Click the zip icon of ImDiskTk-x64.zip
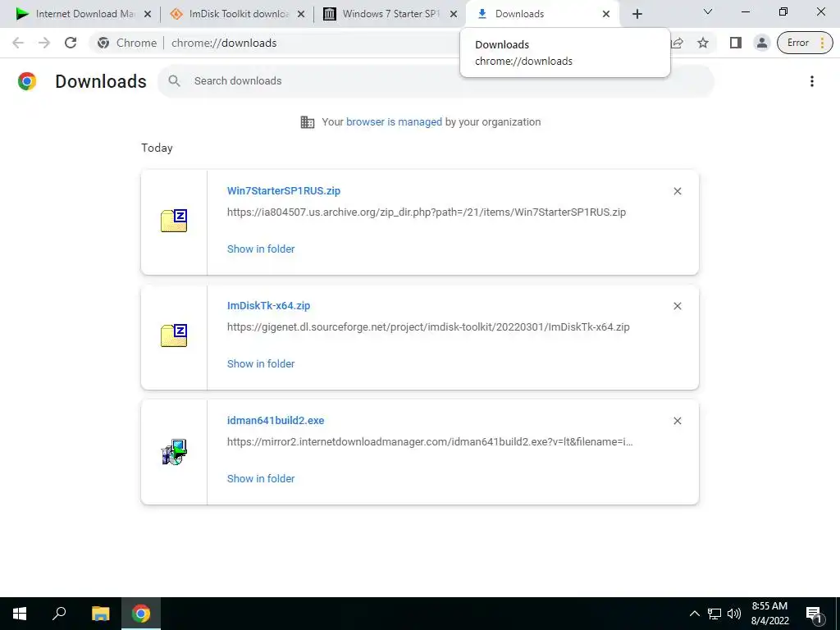 coord(174,336)
